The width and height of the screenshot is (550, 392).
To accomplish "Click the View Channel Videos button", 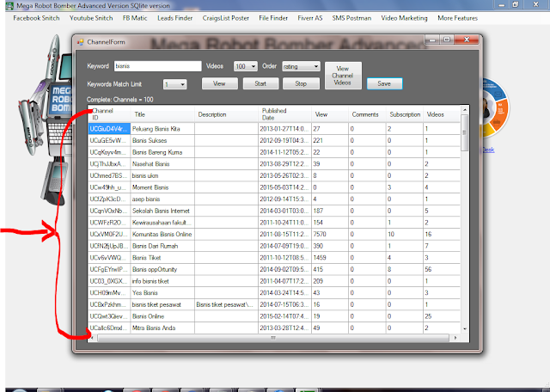I will coord(343,76).
